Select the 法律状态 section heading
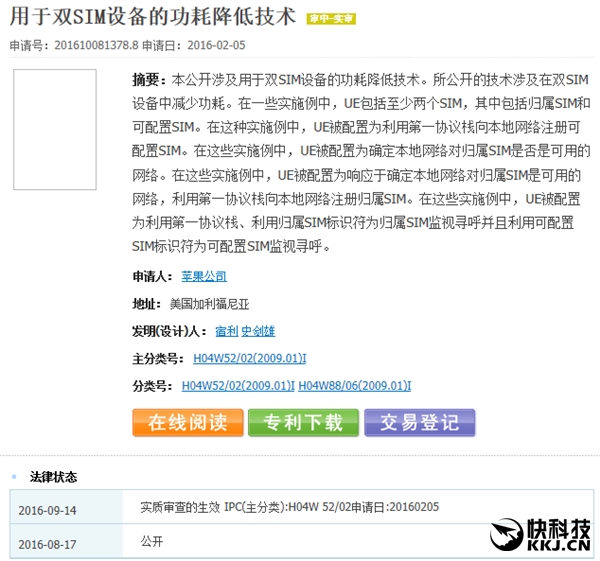 (x=53, y=478)
